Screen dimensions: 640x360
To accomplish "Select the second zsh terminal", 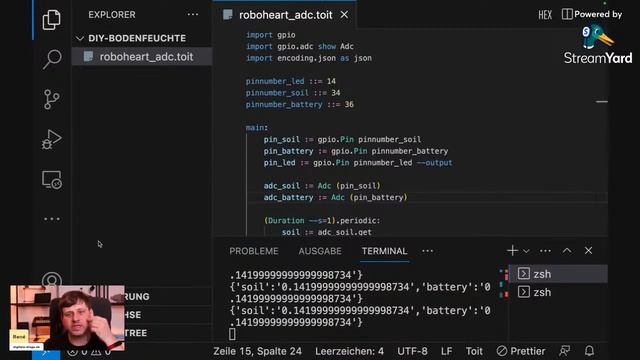I will pyautogui.click(x=558, y=292).
